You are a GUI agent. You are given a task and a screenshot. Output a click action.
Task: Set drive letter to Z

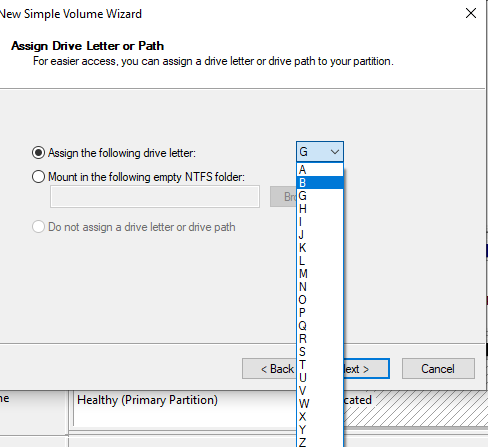pyautogui.click(x=320, y=442)
